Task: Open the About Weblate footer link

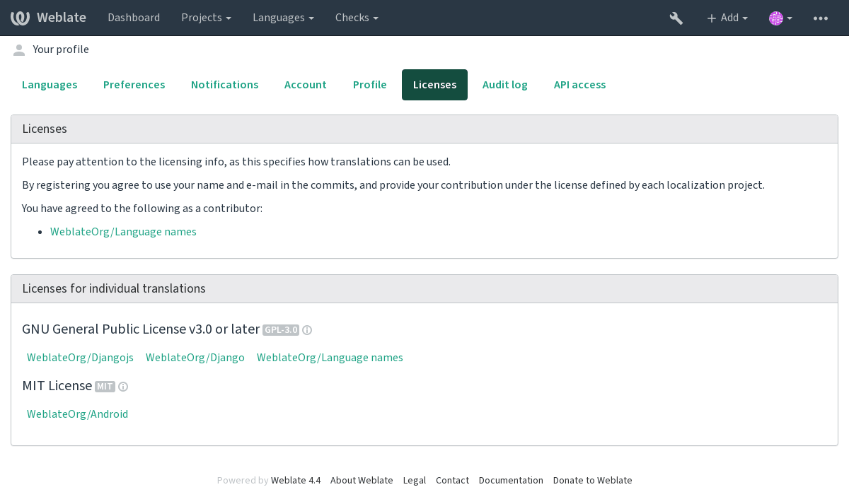Action: tap(362, 481)
